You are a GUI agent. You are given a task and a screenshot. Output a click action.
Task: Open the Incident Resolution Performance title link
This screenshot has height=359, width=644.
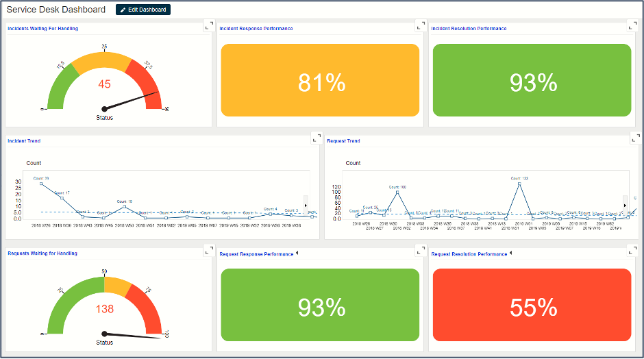click(469, 28)
